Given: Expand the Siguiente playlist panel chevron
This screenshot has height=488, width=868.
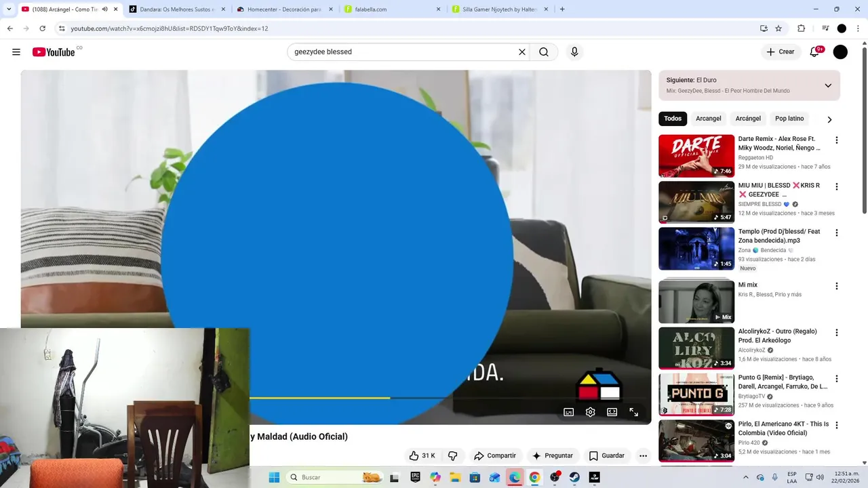Looking at the screenshot, I should (828, 85).
